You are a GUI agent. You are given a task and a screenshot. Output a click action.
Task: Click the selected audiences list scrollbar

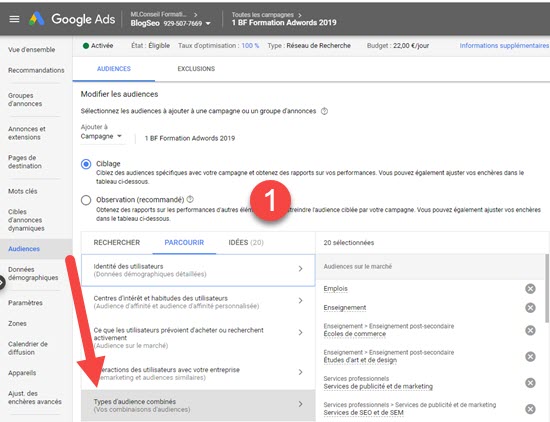point(546,288)
